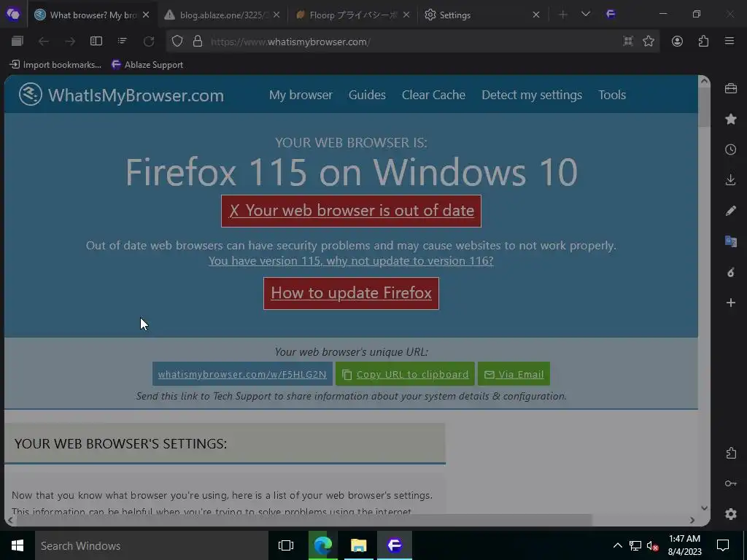747x560 pixels.
Task: Open the extensions puzzle icon in toolbar
Action: pyautogui.click(x=703, y=41)
